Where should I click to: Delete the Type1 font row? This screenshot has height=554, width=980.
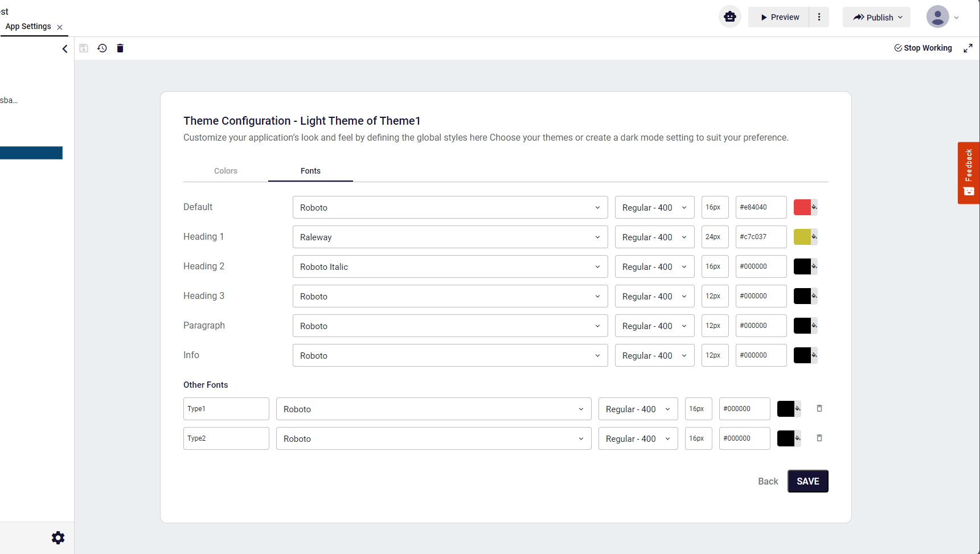click(x=819, y=408)
